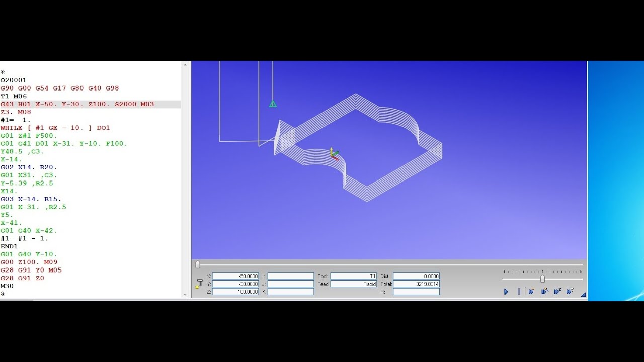The image size is (644, 362).
Task: Click the Feed field showing Rapid
Action: pos(354,284)
